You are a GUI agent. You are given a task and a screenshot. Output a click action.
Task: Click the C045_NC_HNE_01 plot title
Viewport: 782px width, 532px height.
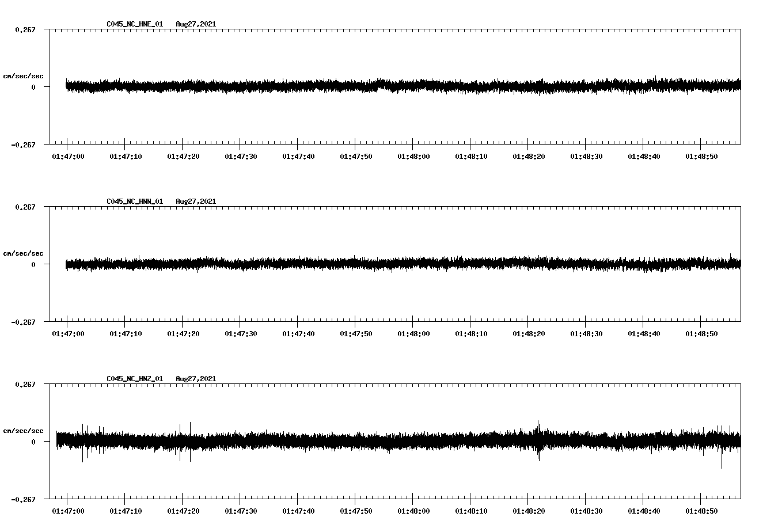pyautogui.click(x=135, y=24)
